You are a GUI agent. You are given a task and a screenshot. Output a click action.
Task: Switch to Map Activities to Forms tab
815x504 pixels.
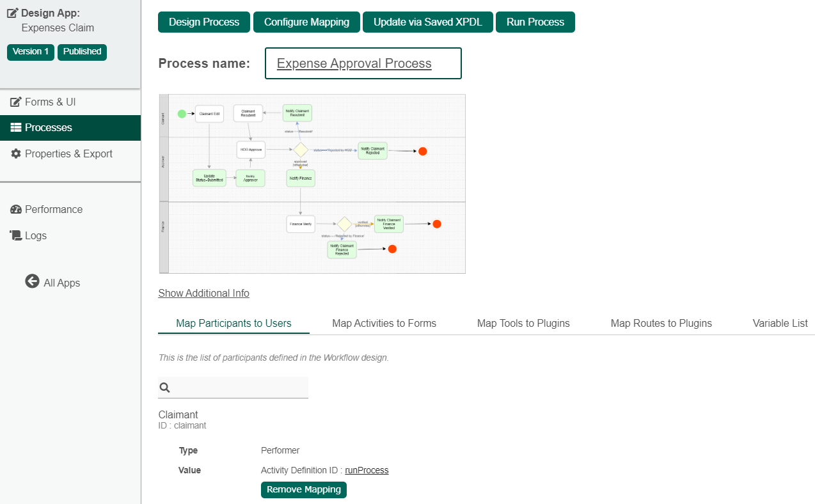click(384, 323)
